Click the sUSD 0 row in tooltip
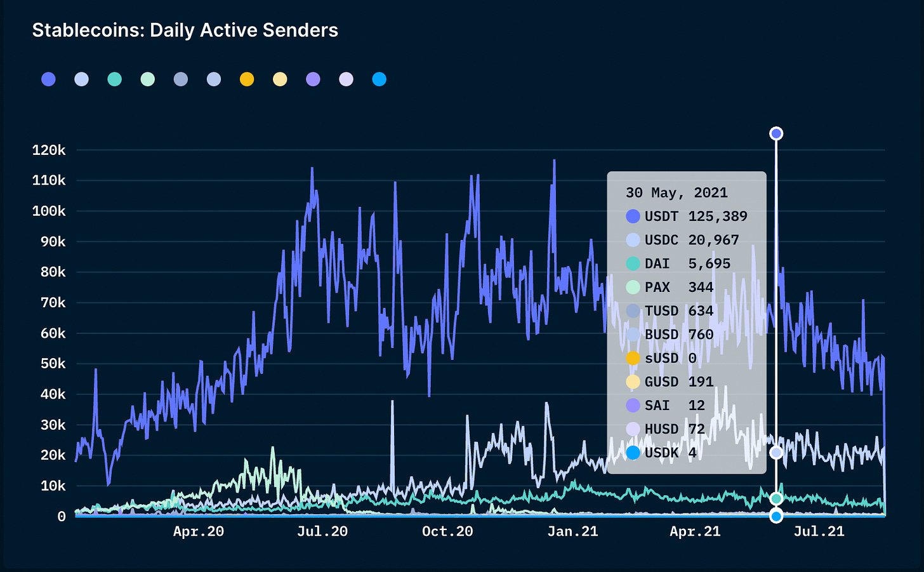924x572 pixels. pyautogui.click(x=661, y=358)
